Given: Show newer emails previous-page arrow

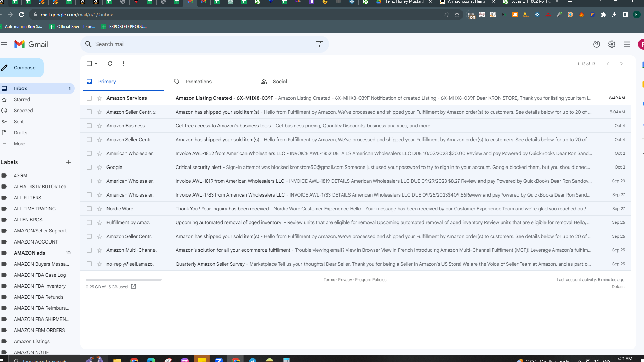Looking at the screenshot, I should [608, 64].
